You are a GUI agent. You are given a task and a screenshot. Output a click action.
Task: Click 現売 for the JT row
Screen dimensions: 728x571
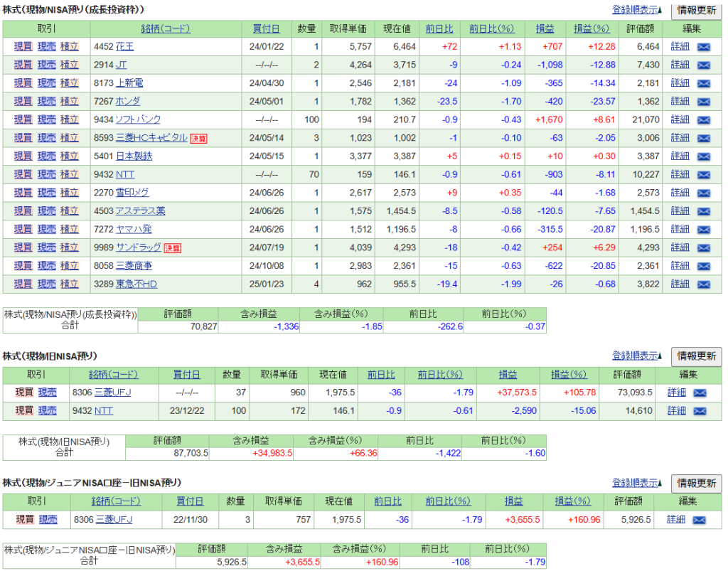[x=46, y=65]
